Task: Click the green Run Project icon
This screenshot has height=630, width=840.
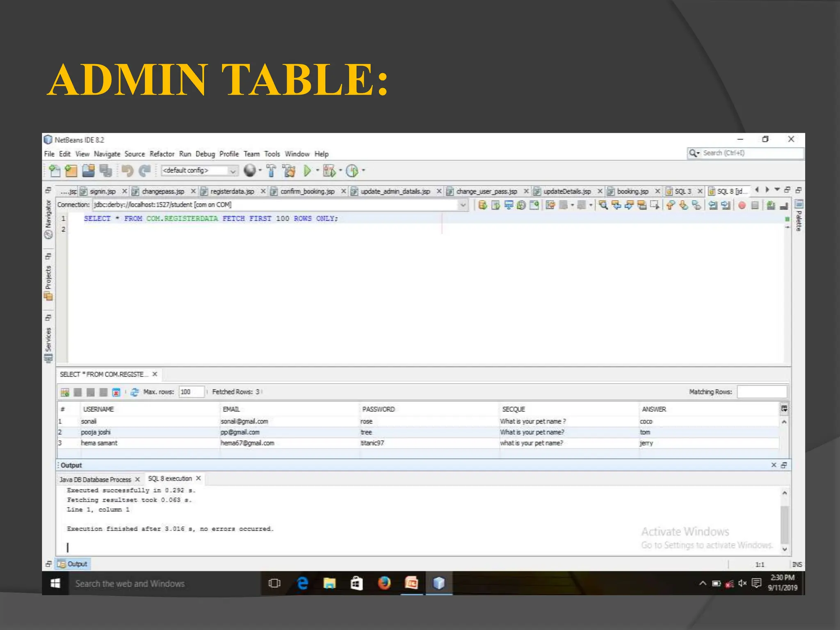Action: coord(307,170)
